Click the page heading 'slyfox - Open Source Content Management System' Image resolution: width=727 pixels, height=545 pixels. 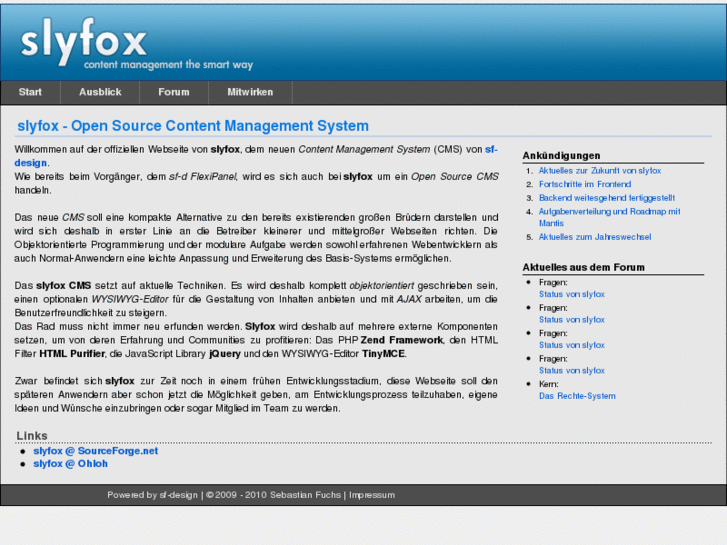(193, 126)
